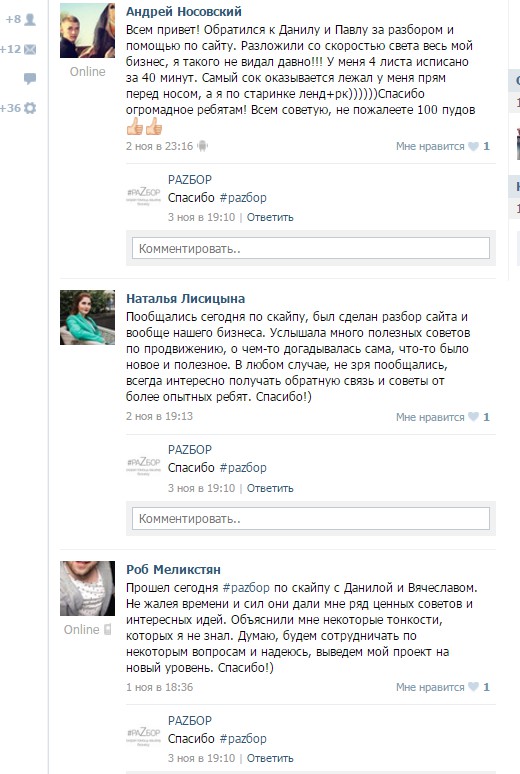
Task: Click the mobile phone icon beside Роб's Online status
Action: (x=107, y=629)
